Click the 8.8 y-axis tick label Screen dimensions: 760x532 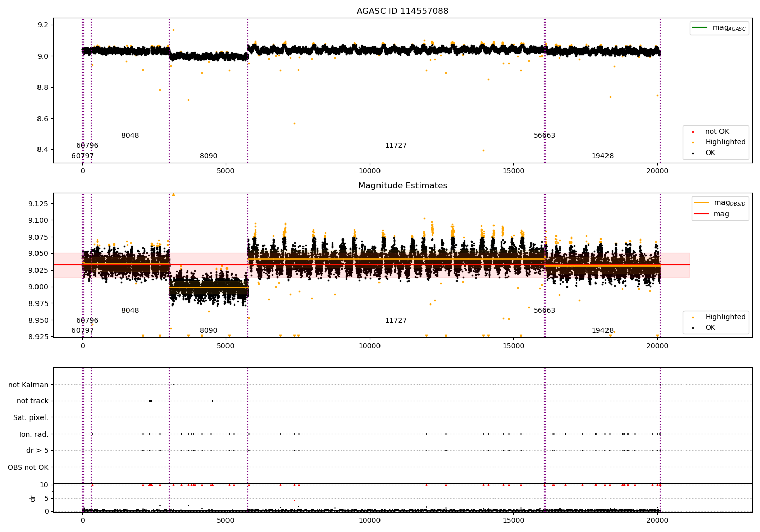(x=42, y=88)
